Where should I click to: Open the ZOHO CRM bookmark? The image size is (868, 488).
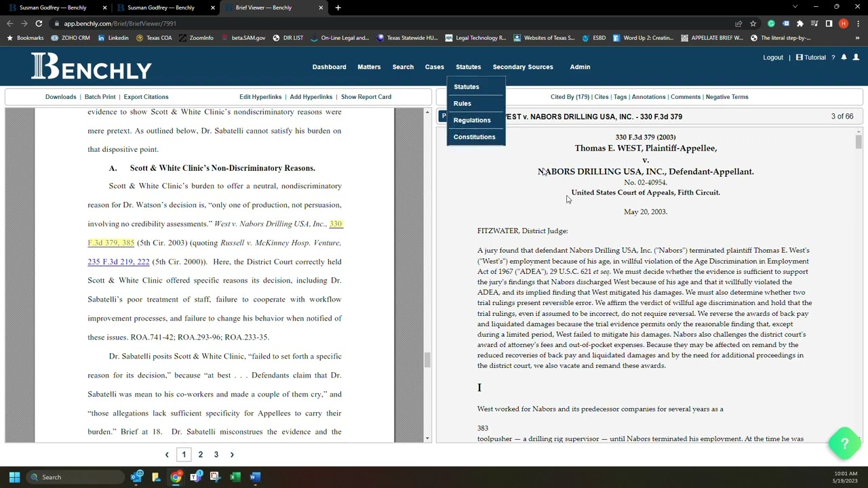click(x=71, y=38)
